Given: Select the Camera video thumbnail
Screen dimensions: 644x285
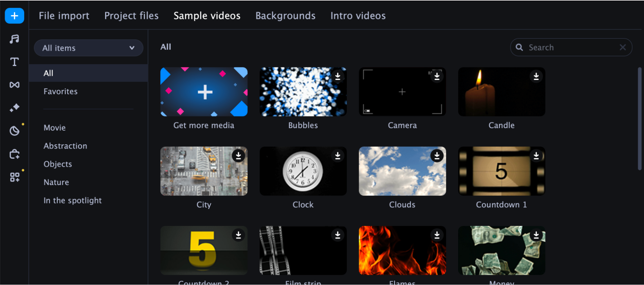Looking at the screenshot, I should click(402, 92).
